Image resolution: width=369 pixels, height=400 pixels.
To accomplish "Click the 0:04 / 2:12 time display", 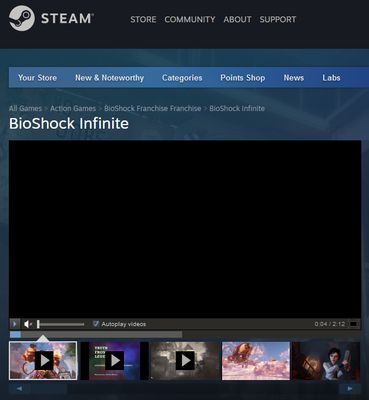I will click(330, 324).
